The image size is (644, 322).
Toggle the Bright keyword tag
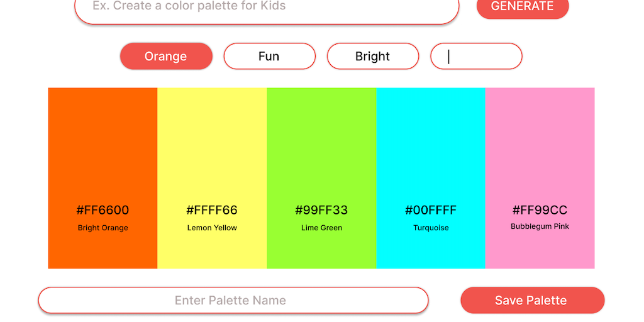pyautogui.click(x=373, y=56)
